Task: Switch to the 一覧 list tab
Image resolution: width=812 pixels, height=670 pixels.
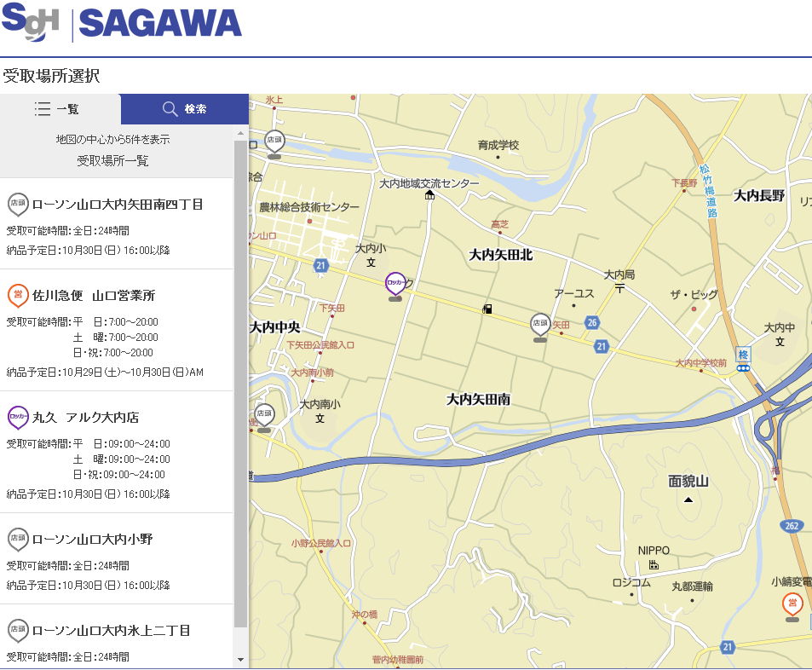Action: coord(60,109)
